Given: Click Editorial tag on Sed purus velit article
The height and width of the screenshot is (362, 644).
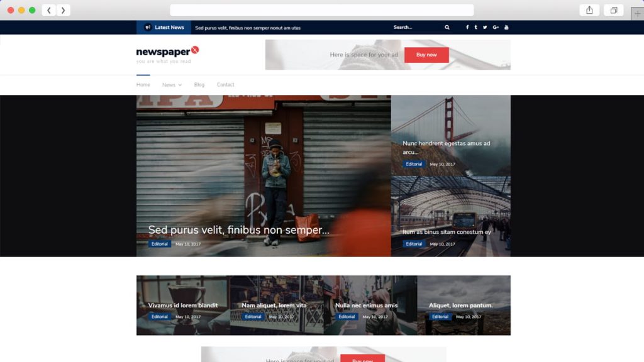Looking at the screenshot, I should click(x=159, y=244).
